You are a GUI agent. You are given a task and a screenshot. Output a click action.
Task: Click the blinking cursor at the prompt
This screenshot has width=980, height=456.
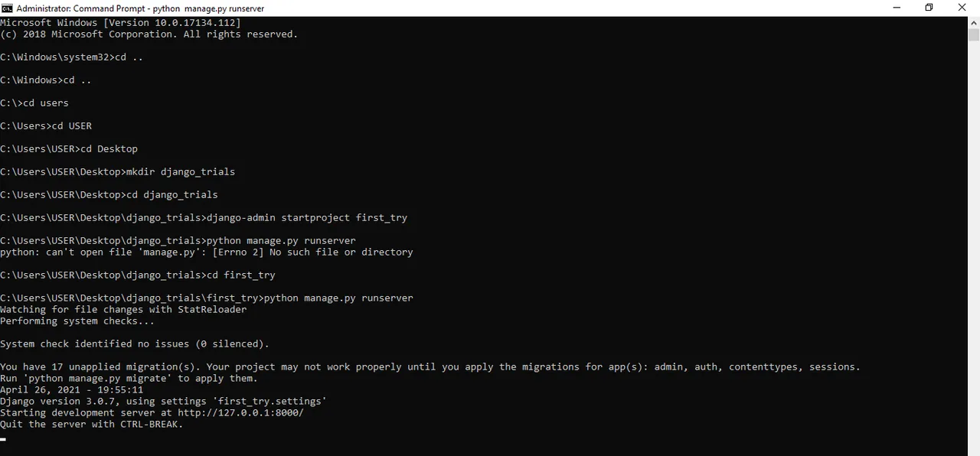tap(3, 438)
